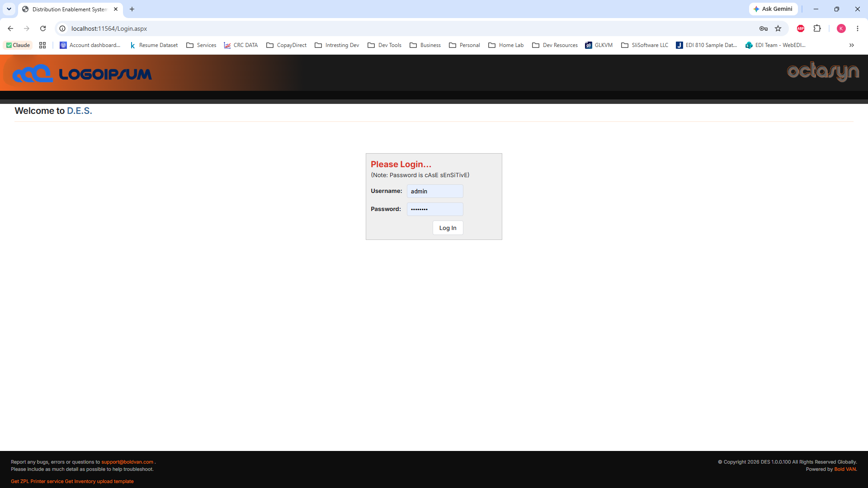Open the Chrome three-dot menu
This screenshot has height=488, width=868.
(858, 28)
